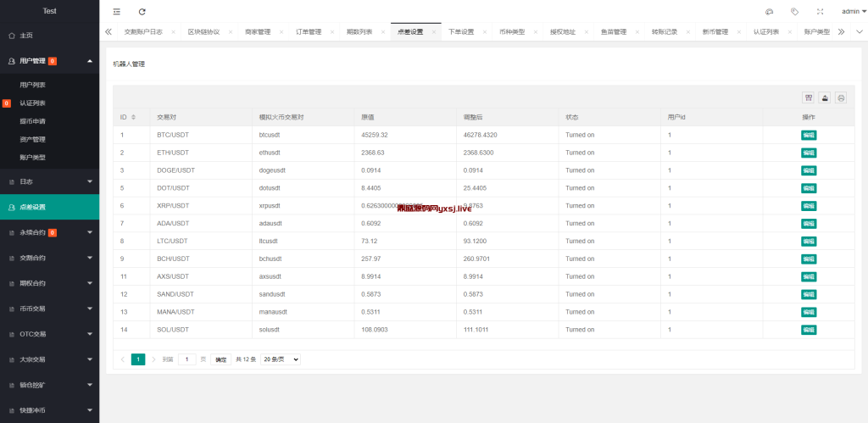Open the 20 条/页 page size dropdown
868x423 pixels.
point(280,359)
